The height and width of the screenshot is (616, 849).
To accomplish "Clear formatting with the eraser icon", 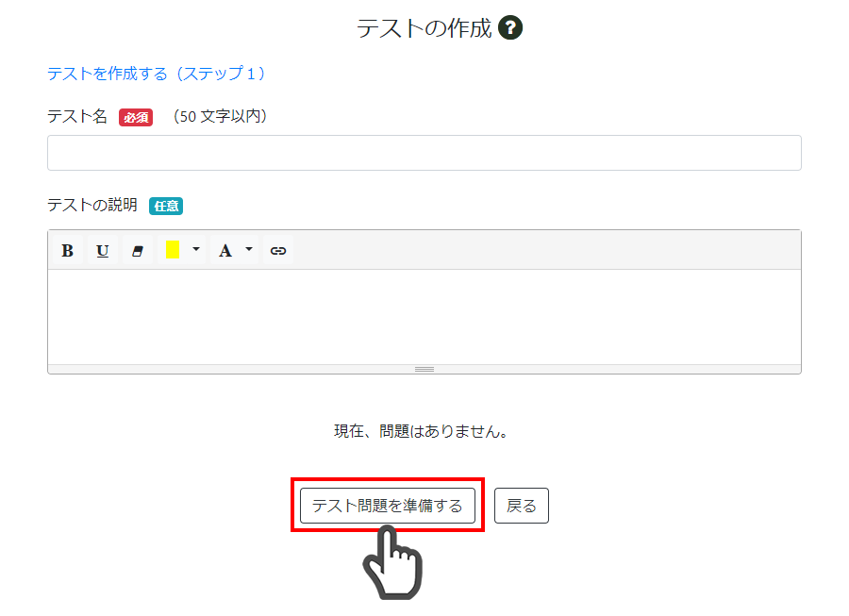I will [x=138, y=251].
